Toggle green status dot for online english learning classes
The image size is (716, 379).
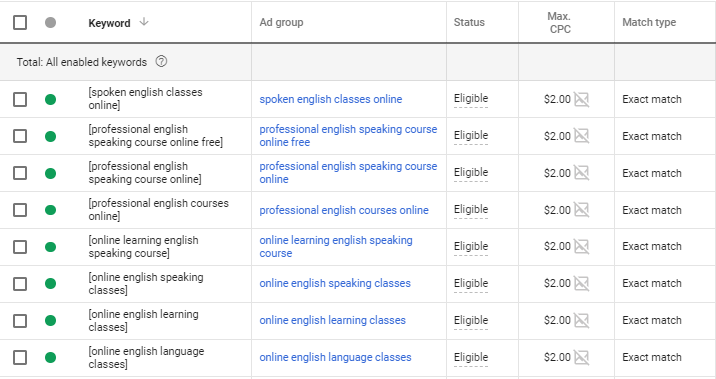51,321
